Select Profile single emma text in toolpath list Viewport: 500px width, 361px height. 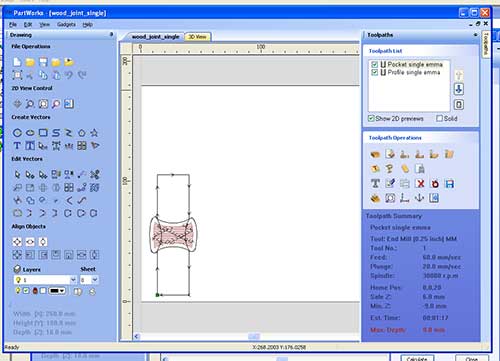tap(414, 72)
